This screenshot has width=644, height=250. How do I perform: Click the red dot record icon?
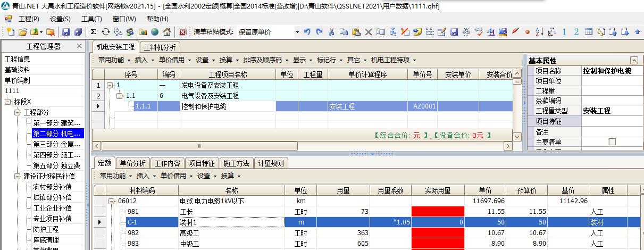[x=528, y=32]
